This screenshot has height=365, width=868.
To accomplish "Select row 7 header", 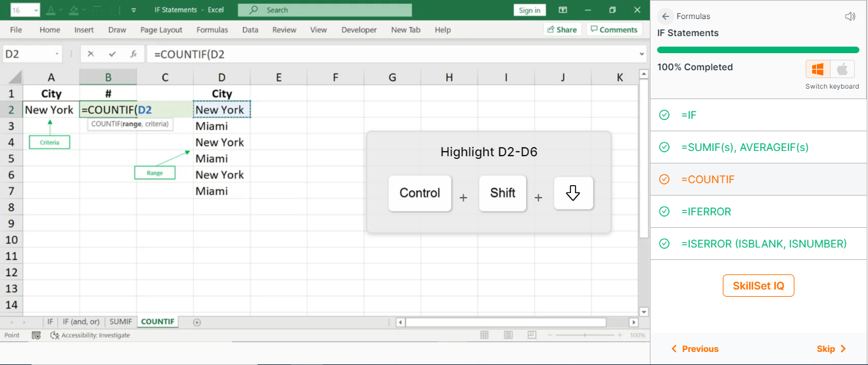I will [11, 191].
